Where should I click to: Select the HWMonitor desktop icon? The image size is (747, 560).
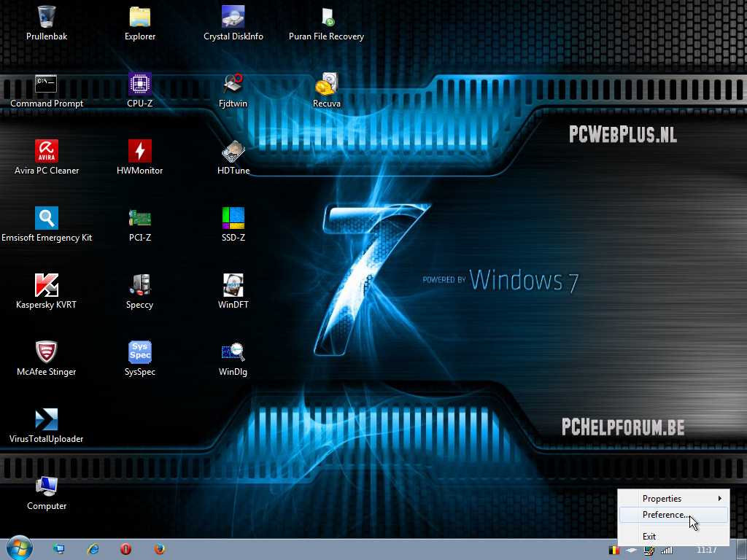coord(140,151)
